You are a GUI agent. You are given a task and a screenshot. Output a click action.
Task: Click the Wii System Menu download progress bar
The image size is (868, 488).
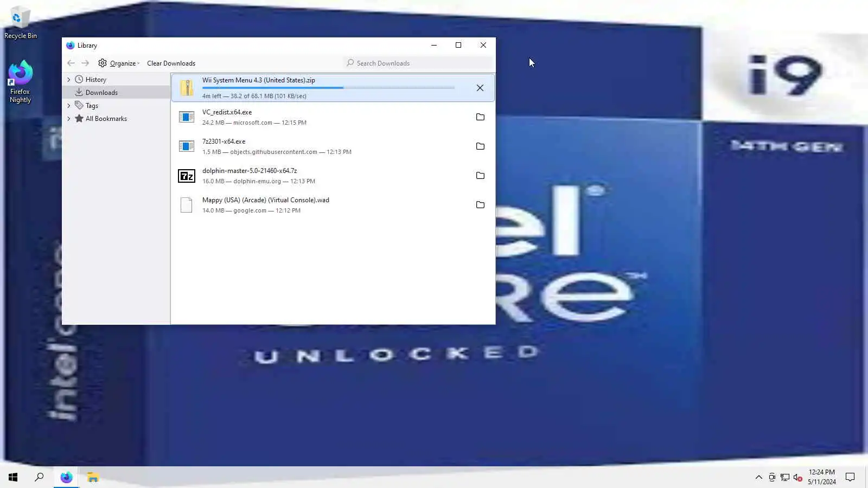328,88
